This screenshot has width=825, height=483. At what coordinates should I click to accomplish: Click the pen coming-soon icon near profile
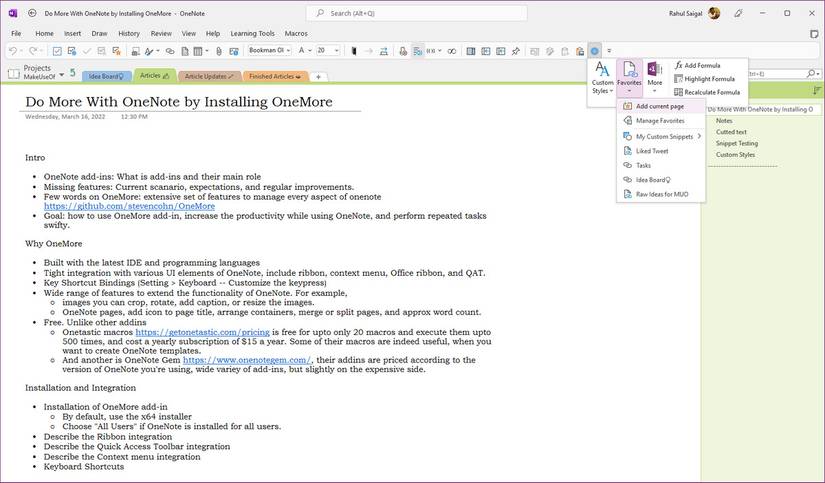point(738,13)
